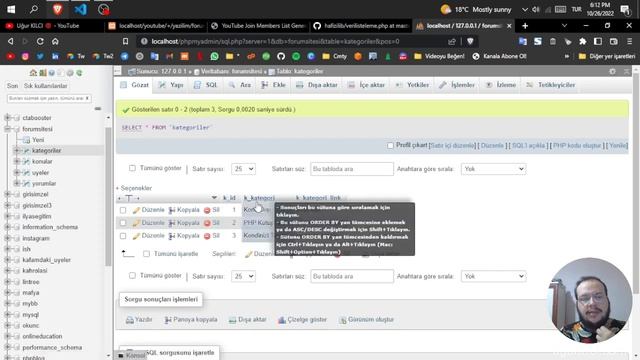This screenshot has height=360, width=640.
Task: Click copy icon for row 2
Action: [172, 223]
